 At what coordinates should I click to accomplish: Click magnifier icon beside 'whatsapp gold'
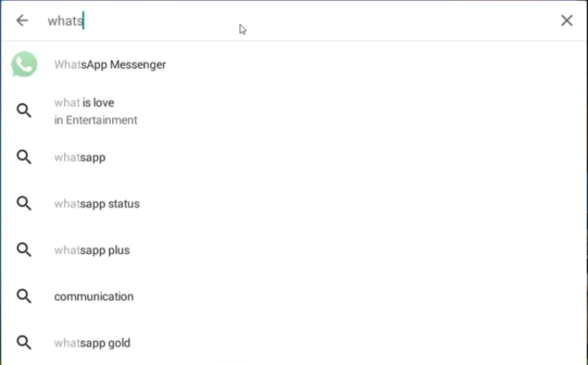coord(24,342)
